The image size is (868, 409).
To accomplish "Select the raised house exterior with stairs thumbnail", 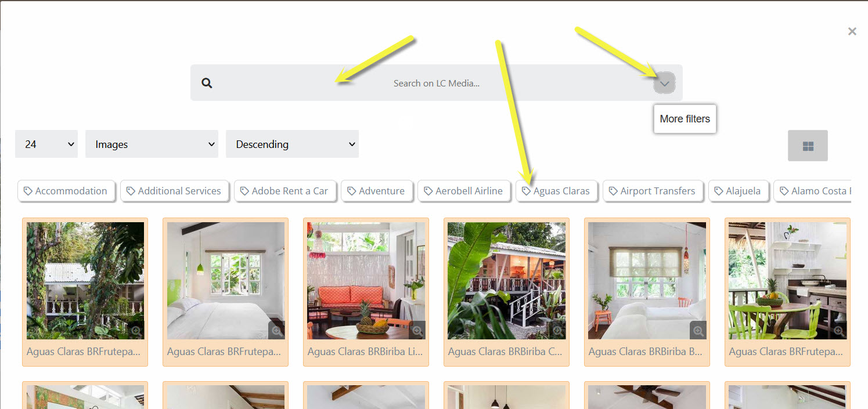I will click(x=506, y=281).
